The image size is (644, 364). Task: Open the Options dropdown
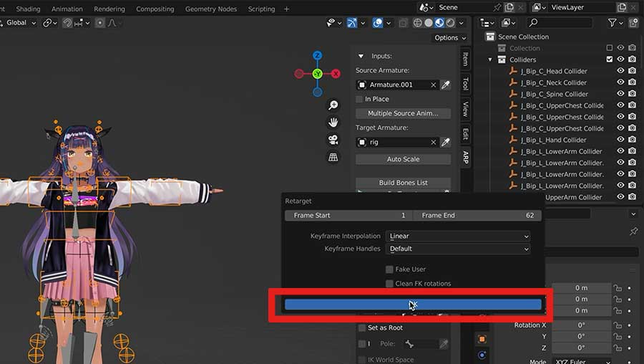[450, 38]
